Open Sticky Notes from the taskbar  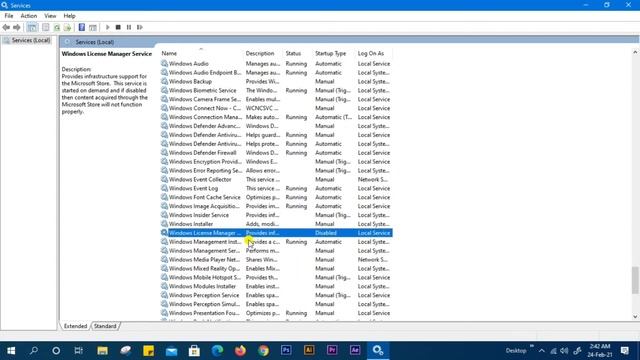149,350
